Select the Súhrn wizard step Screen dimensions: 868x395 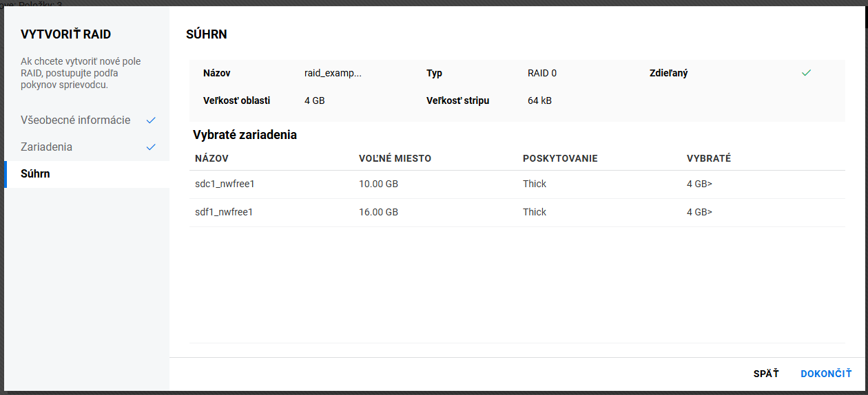click(x=35, y=174)
